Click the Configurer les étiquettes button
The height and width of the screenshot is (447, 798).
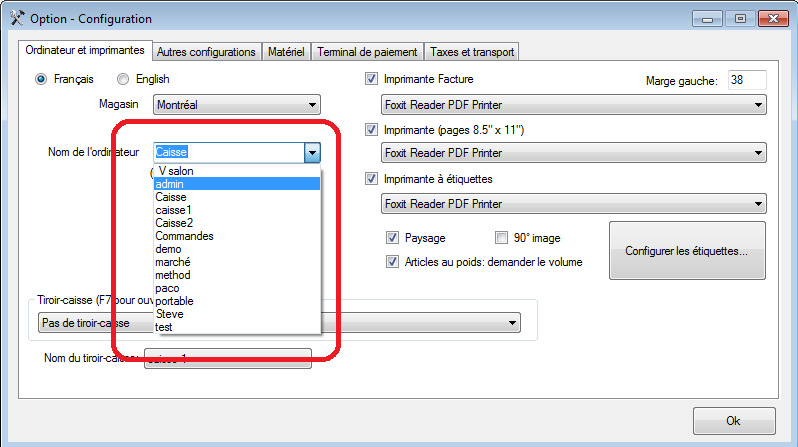click(x=687, y=250)
